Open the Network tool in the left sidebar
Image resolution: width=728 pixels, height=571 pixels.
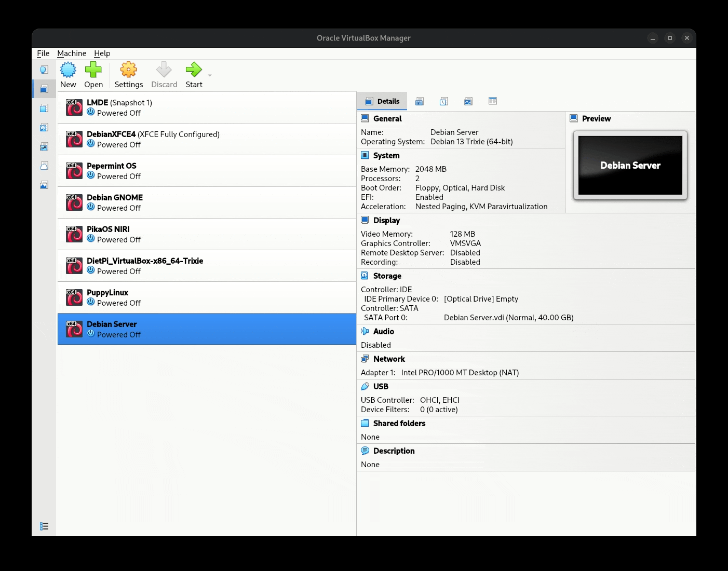tap(44, 146)
